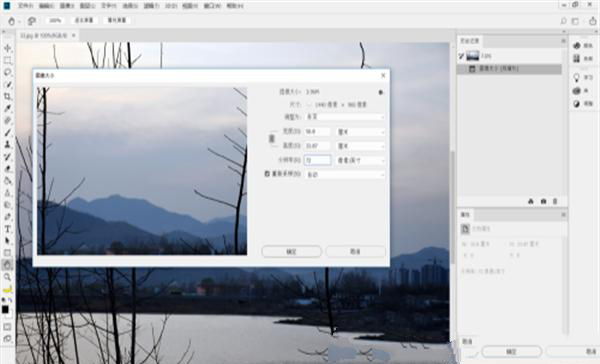Viewport: 600px width, 364px height.
Task: Create new snapshot camera icon in History
Action: (x=543, y=201)
